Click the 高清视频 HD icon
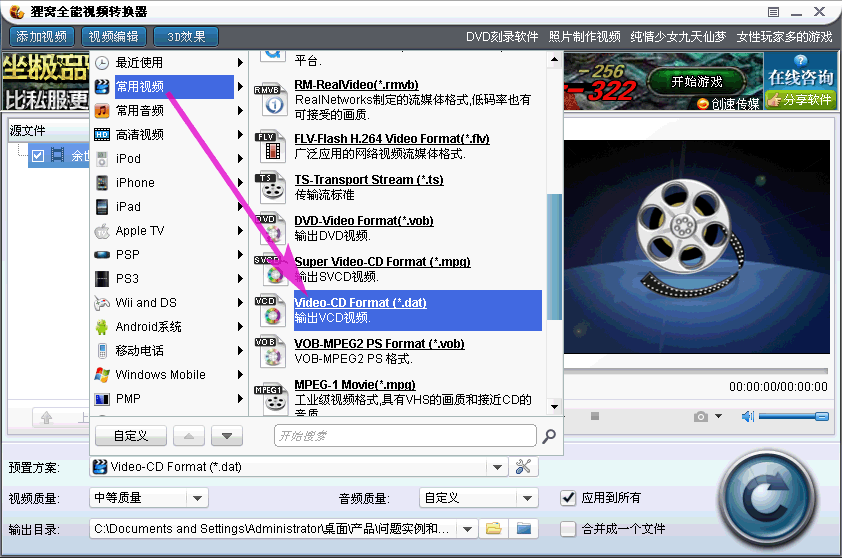 pyautogui.click(x=102, y=135)
